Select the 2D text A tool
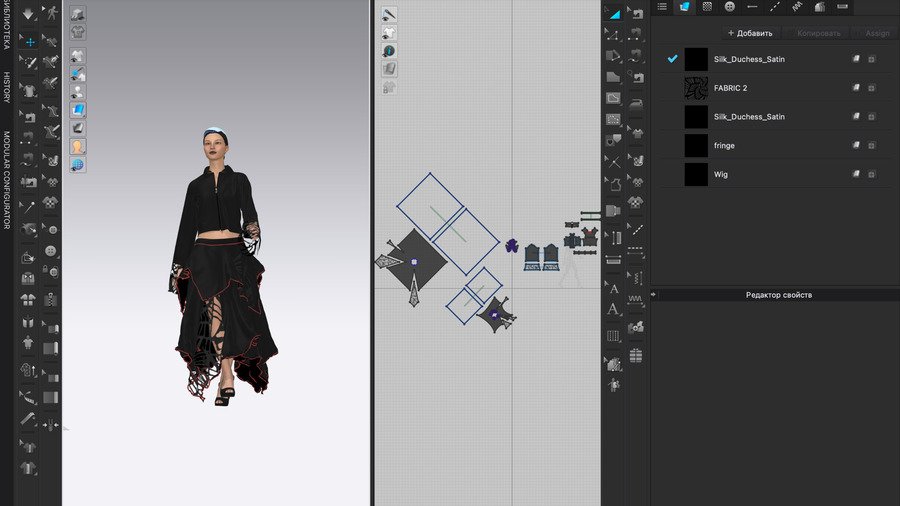This screenshot has height=506, width=900. point(614,289)
